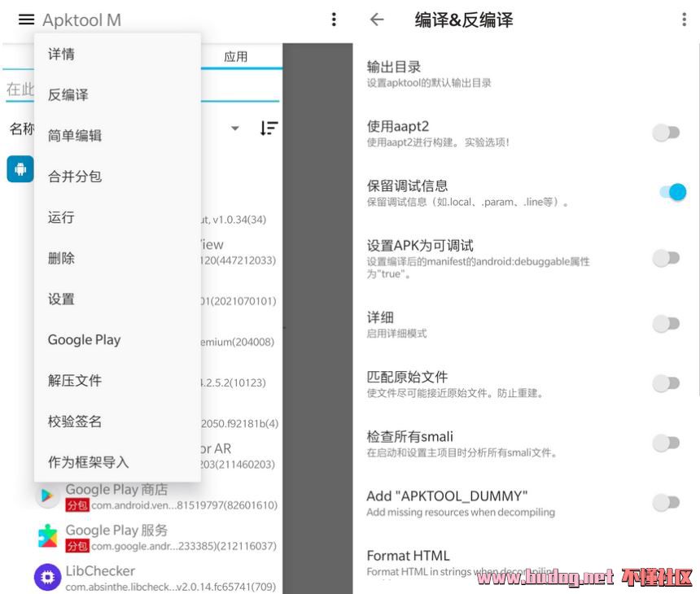Tap the LibChecker app icon
This screenshot has height=594, width=700.
pyautogui.click(x=47, y=577)
